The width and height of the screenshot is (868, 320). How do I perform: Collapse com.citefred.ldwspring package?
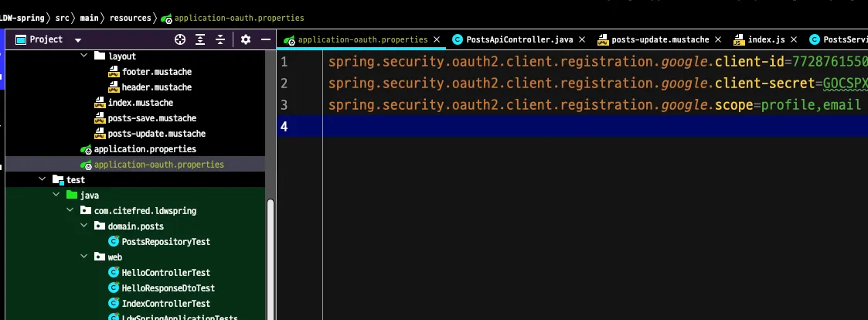click(70, 210)
